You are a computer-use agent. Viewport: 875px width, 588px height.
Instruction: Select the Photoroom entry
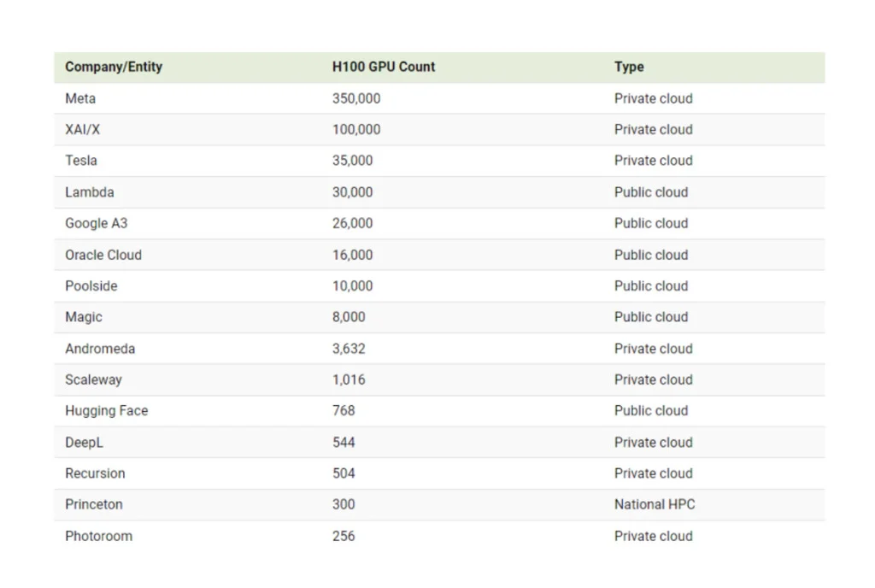tap(98, 536)
